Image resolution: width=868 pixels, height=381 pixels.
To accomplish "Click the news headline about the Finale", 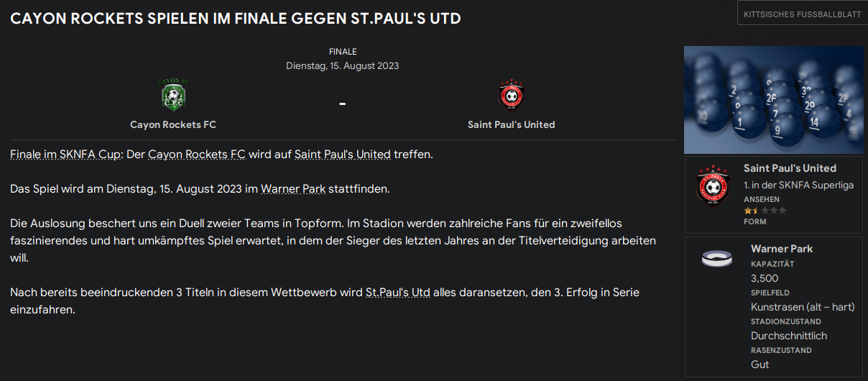I will pos(236,19).
